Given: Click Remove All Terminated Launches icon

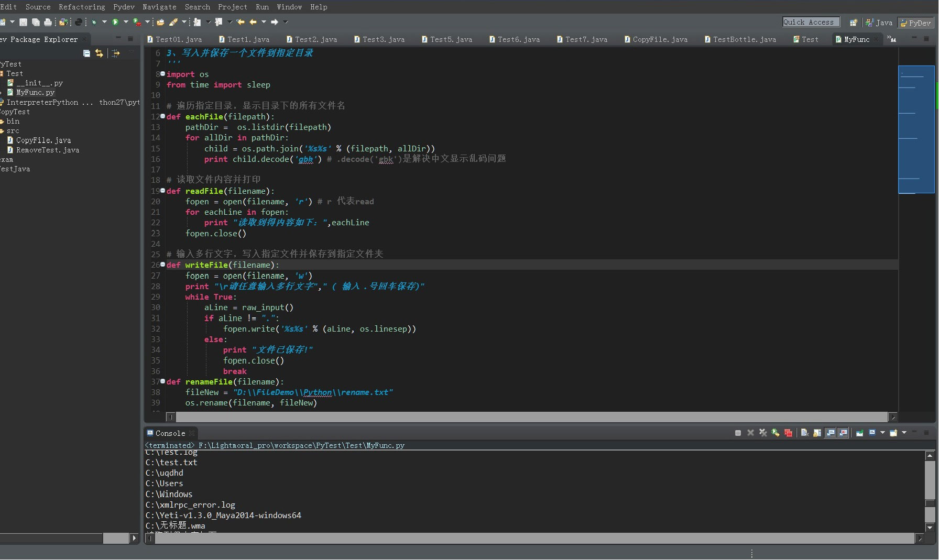Looking at the screenshot, I should pos(763,433).
